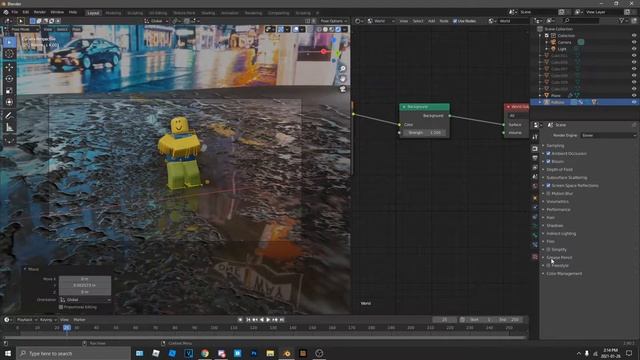
Task: Toggle the camera view gizmo
Action: click(342, 89)
